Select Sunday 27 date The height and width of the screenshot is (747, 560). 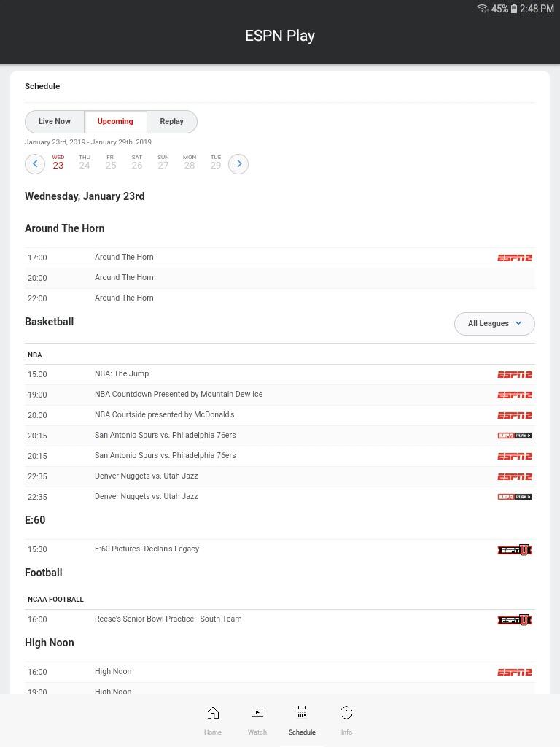click(163, 163)
